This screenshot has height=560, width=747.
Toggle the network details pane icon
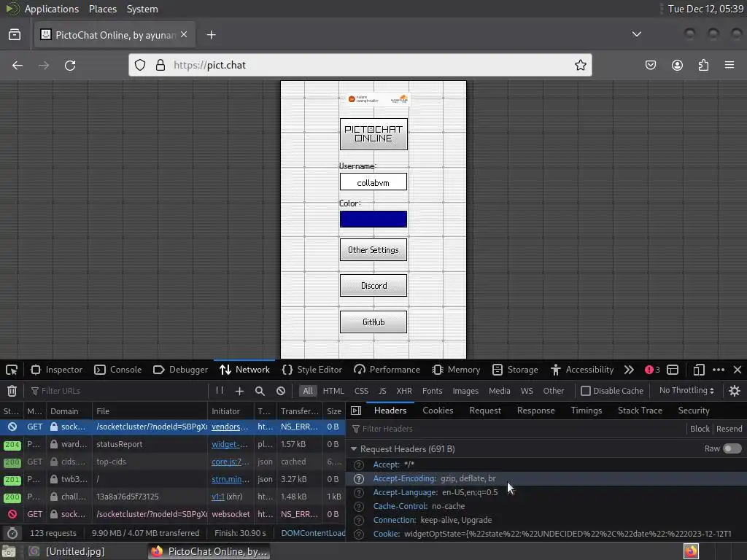click(x=356, y=411)
